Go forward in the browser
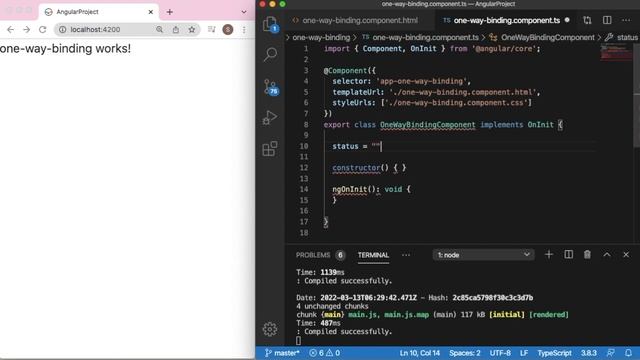640x360 pixels. tap(27, 29)
